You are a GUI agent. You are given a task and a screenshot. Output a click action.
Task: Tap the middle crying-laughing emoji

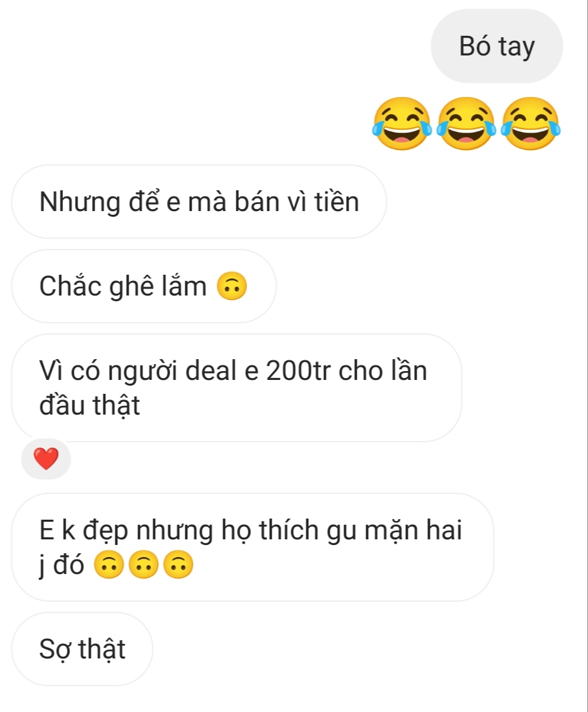pos(466,123)
